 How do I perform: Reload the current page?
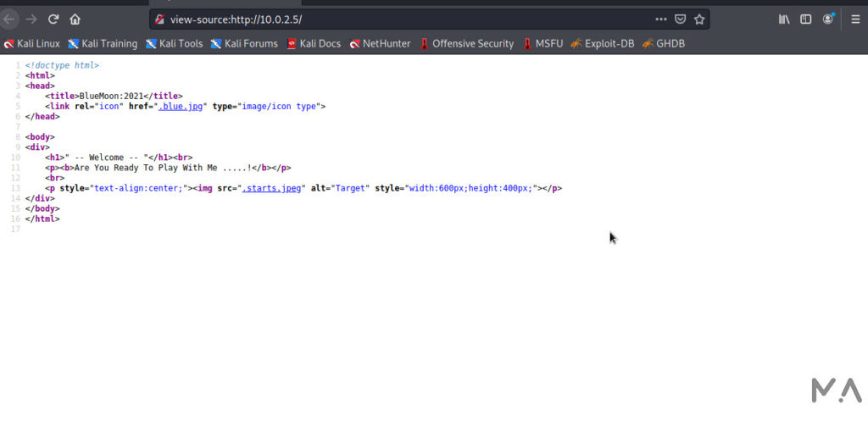(53, 19)
